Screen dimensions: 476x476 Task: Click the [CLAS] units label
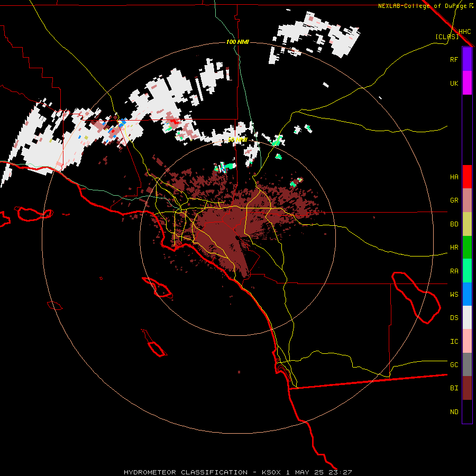pyautogui.click(x=447, y=36)
